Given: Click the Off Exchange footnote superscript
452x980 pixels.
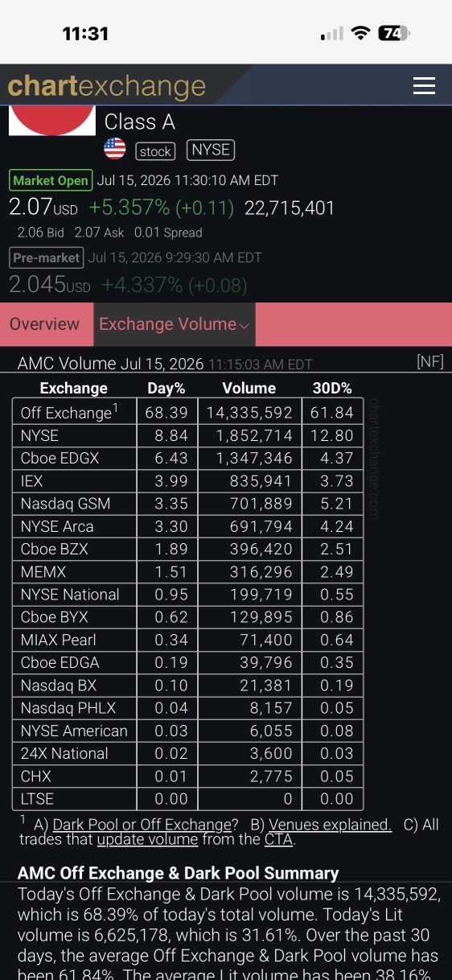Looking at the screenshot, I should tap(115, 407).
